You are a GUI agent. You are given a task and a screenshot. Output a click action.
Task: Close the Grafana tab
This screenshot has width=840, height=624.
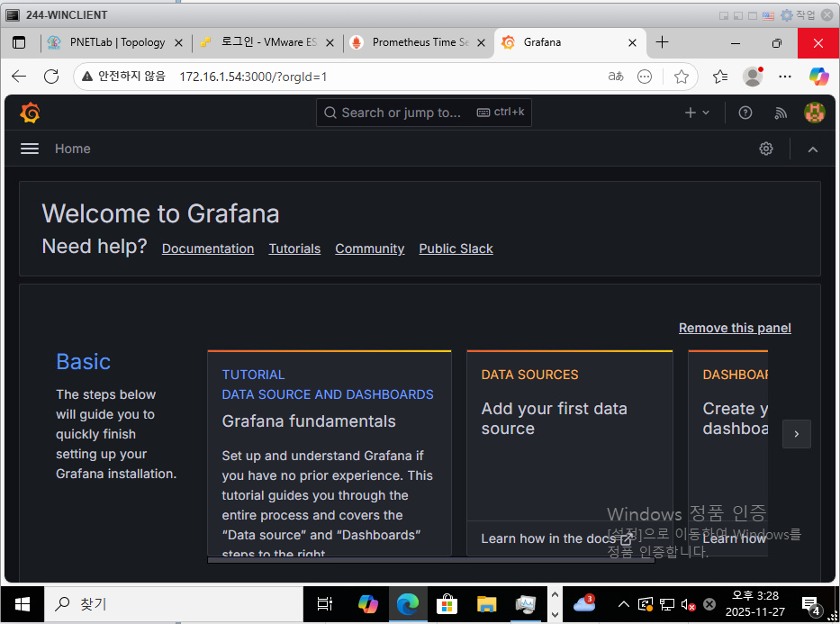[632, 43]
